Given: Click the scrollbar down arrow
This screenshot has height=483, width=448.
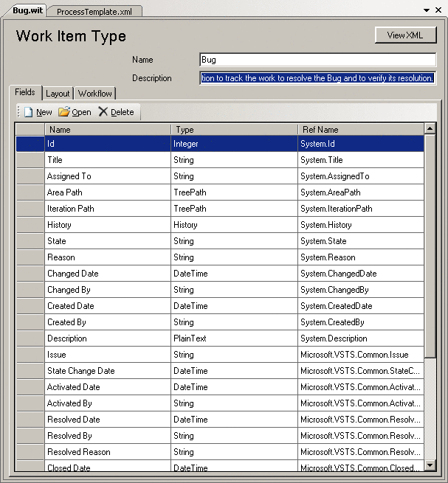Looking at the screenshot, I should [430, 465].
